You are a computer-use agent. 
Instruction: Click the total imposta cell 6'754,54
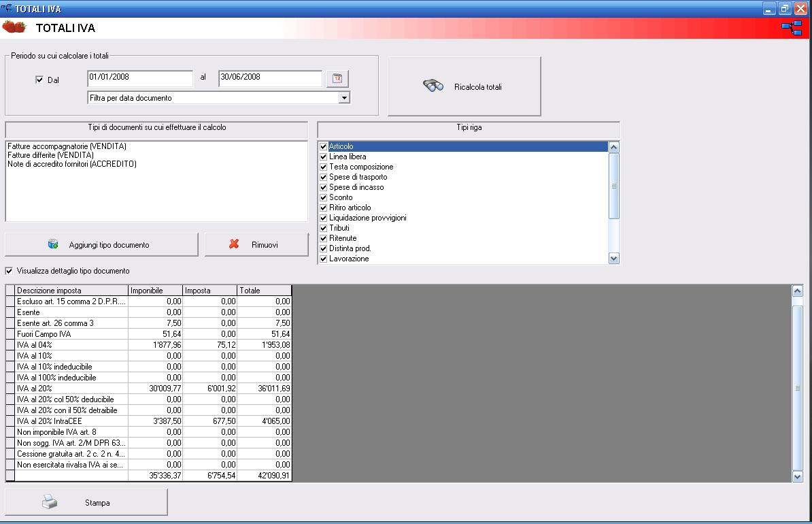tap(209, 475)
